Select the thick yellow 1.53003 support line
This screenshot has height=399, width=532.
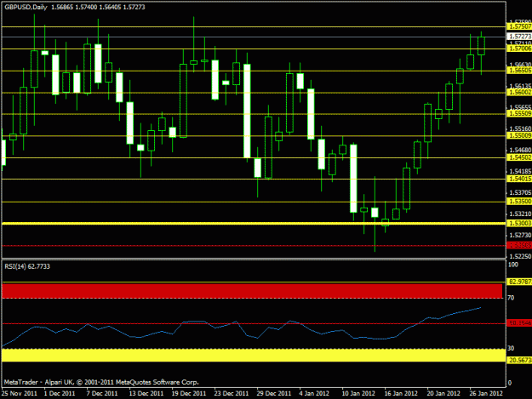tap(254, 224)
